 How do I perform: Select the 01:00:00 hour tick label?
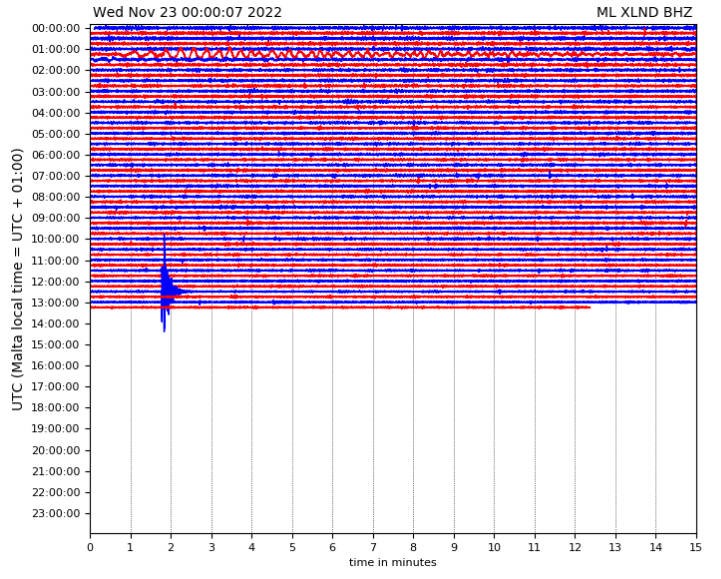[x=56, y=49]
